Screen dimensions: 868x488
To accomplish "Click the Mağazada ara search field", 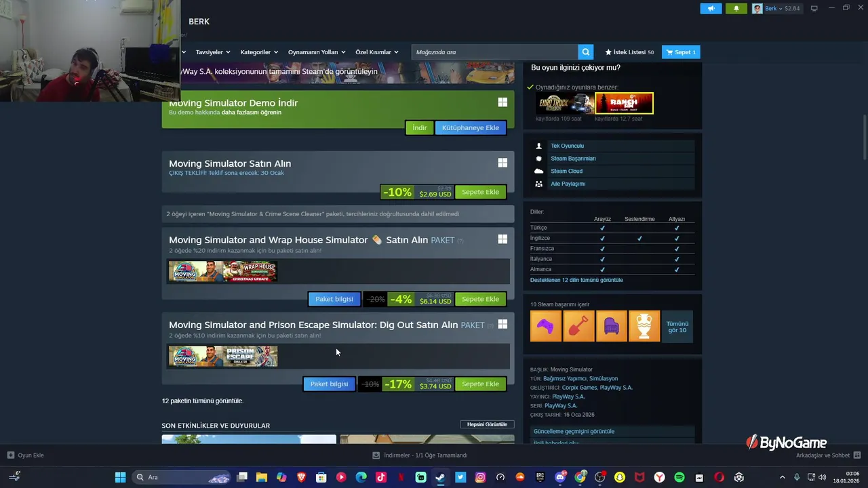I will tap(494, 52).
